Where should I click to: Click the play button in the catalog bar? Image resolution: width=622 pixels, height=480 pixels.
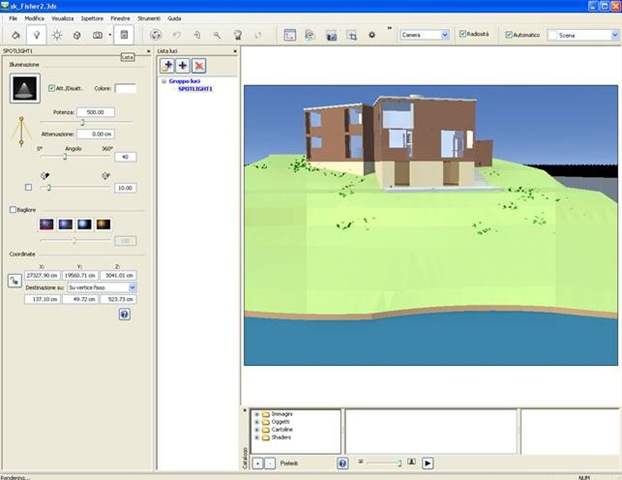427,463
